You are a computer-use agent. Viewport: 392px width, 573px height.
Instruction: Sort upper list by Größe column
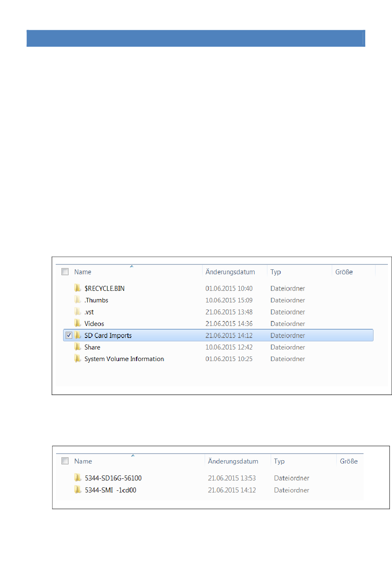344,272
